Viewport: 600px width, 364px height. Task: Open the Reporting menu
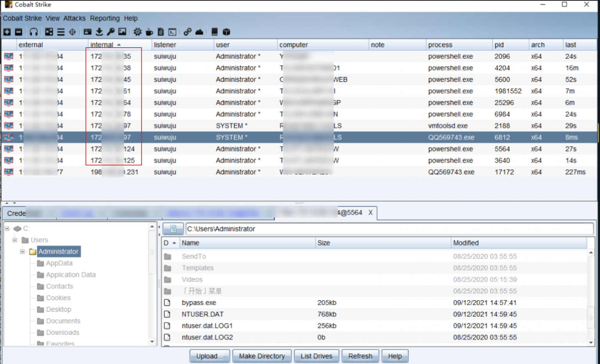(x=105, y=18)
